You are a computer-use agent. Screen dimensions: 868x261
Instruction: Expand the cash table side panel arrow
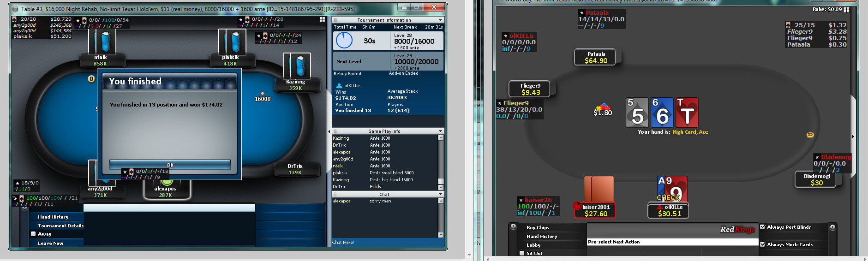point(853,136)
